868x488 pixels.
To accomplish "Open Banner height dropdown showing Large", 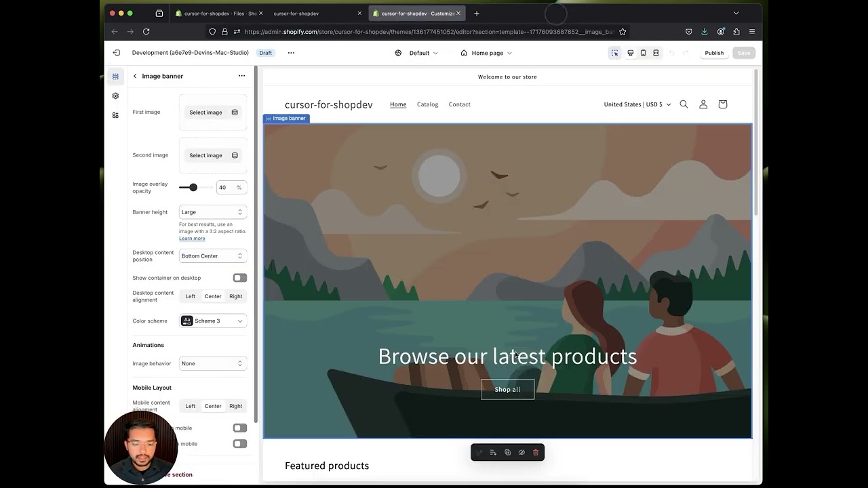I will point(213,212).
